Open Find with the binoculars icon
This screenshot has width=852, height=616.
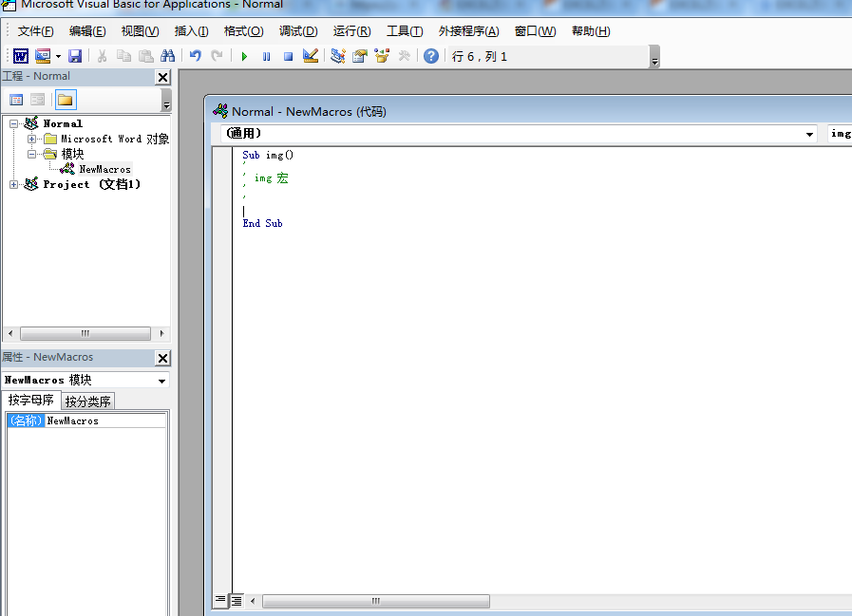coord(167,56)
